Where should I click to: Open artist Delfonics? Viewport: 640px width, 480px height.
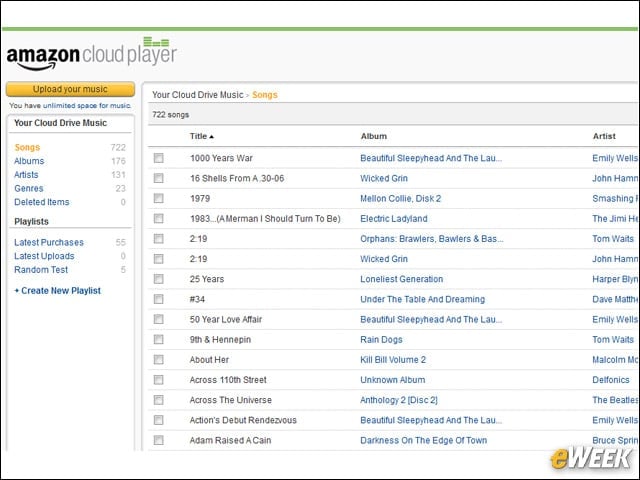(611, 380)
